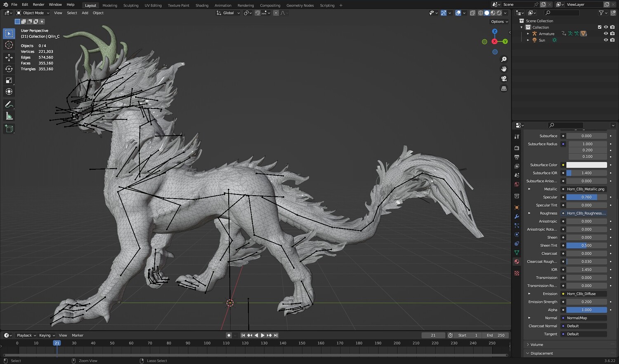
Task: Open the View Layer properties tab
Action: [x=517, y=166]
